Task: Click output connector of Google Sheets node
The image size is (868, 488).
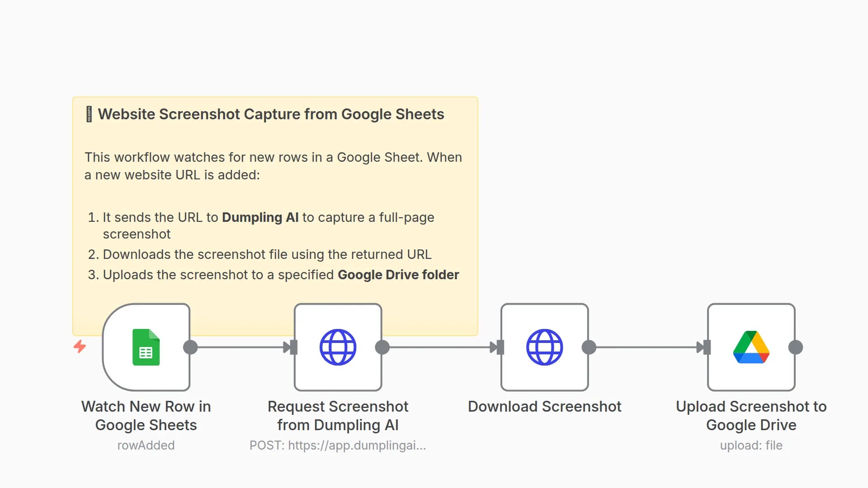Action: click(x=190, y=347)
